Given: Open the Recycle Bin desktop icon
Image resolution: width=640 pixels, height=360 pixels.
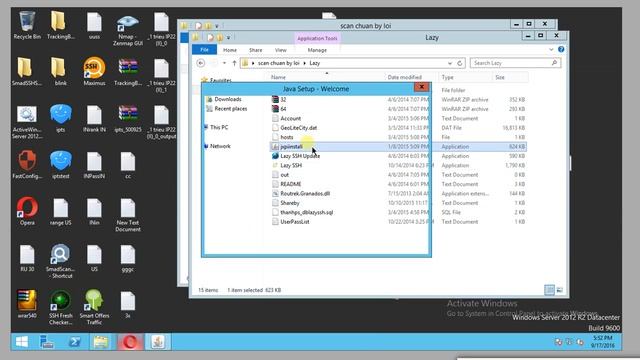Looking at the screenshot, I should coord(27,25).
